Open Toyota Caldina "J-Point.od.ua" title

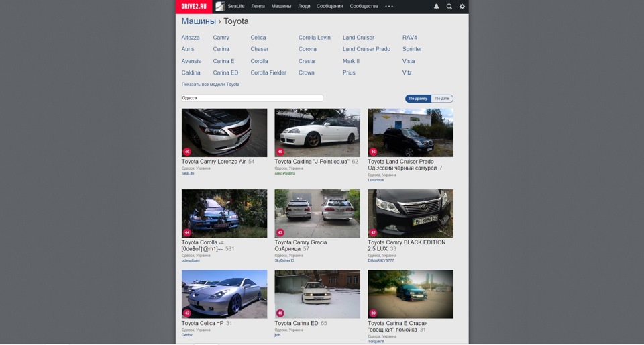point(312,162)
